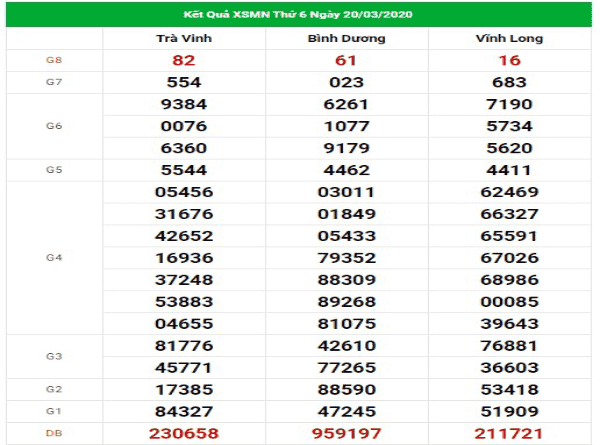Click the G6 prize row label
Viewport: 600px width, 445px height.
54,126
